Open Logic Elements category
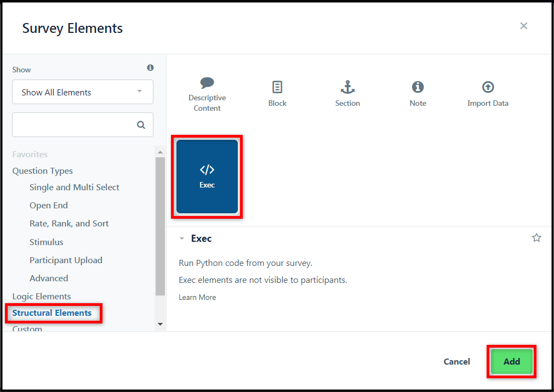Image resolution: width=554 pixels, height=392 pixels. 42,296
